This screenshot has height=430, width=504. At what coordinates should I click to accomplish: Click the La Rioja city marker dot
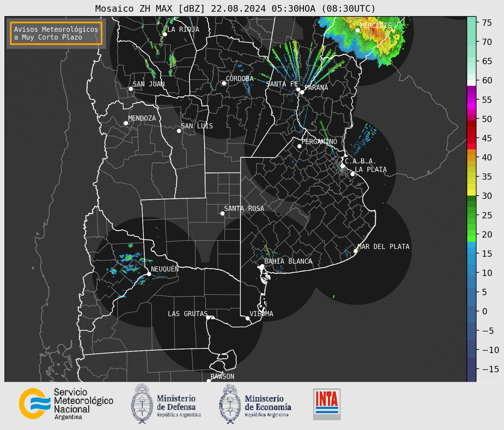[165, 34]
